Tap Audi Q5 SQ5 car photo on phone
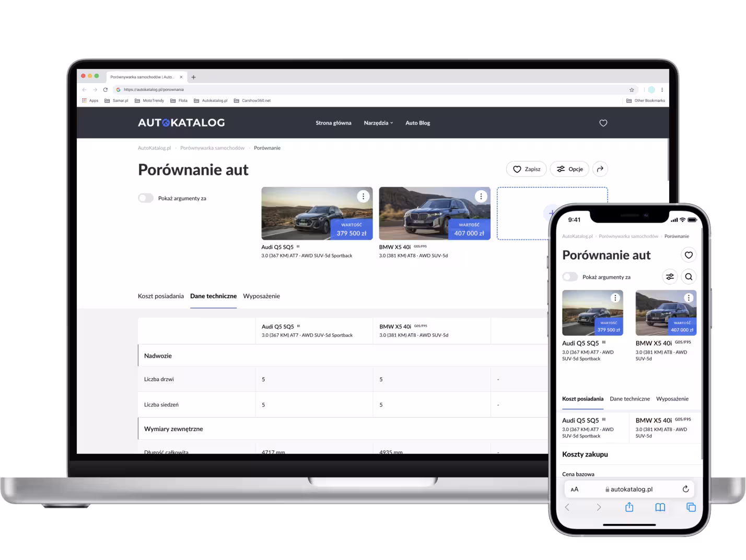Image resolution: width=746 pixels, height=560 pixels. click(592, 312)
